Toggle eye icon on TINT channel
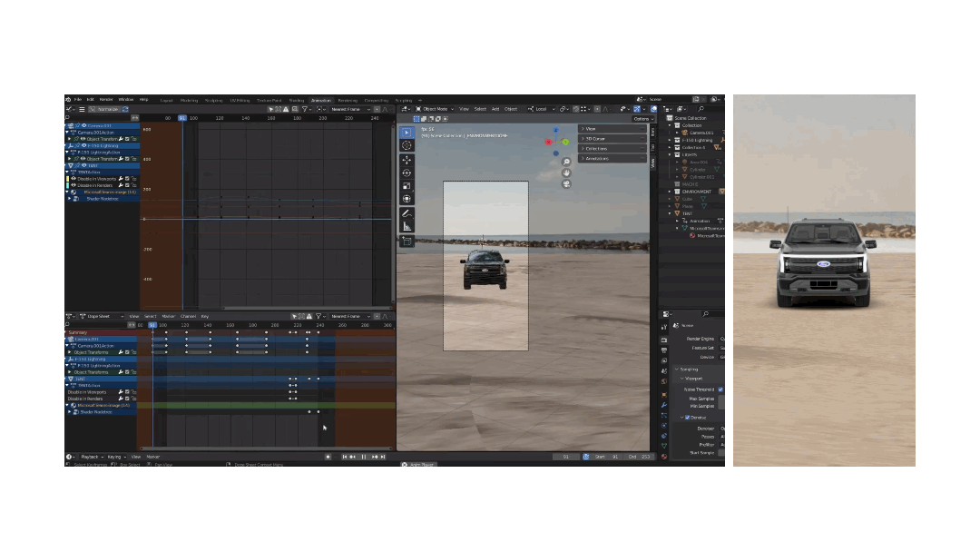The width and height of the screenshot is (980, 552). (84, 165)
